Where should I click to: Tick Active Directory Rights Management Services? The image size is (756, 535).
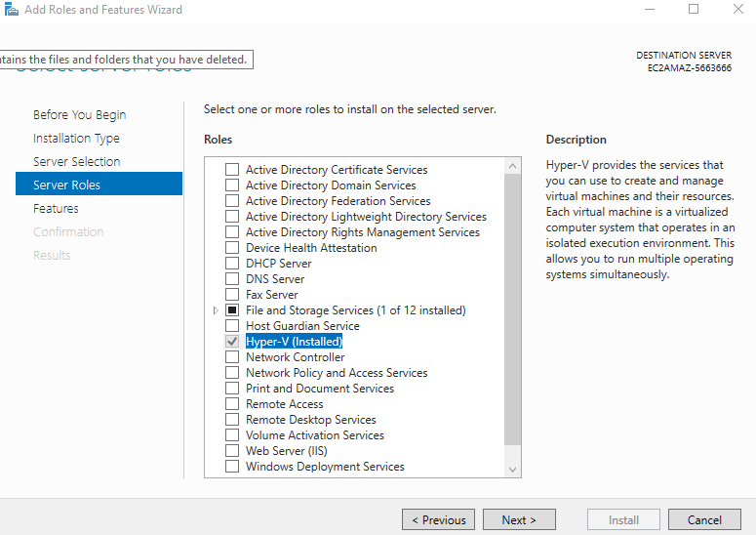click(x=232, y=232)
